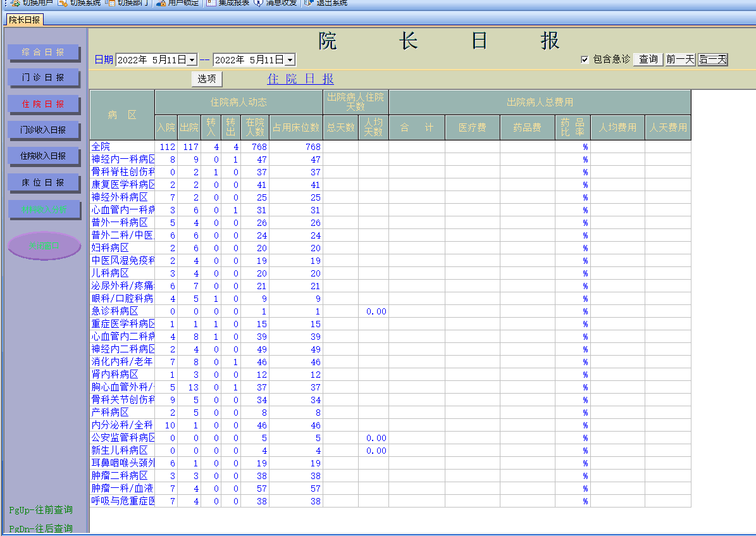
Task: Click the 住院日报 heading link
Action: pyautogui.click(x=301, y=78)
